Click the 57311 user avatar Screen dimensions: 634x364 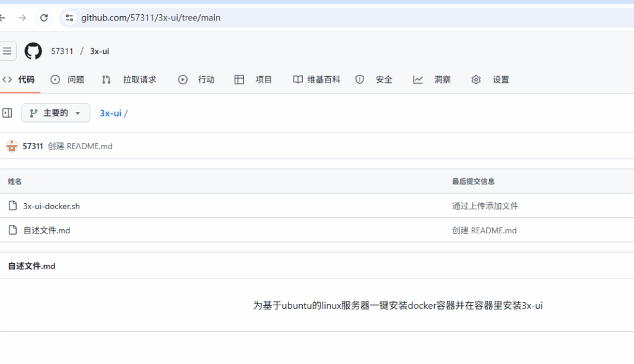(x=12, y=146)
